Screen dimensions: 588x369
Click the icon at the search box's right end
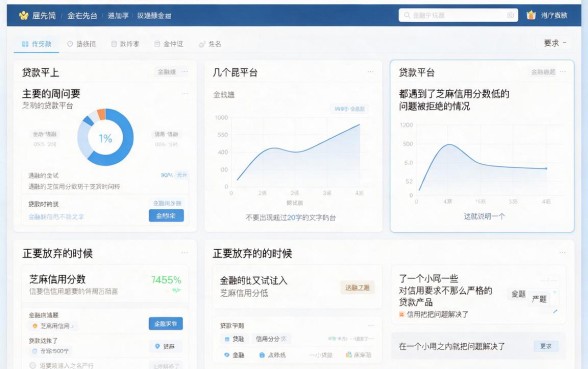pos(510,15)
